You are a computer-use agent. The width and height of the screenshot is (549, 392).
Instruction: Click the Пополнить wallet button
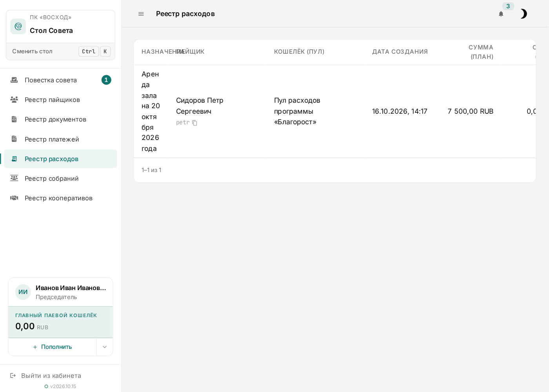(52, 347)
